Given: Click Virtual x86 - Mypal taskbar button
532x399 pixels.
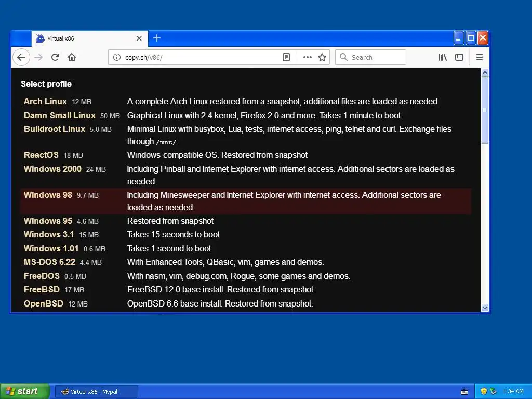Looking at the screenshot, I should (96, 392).
